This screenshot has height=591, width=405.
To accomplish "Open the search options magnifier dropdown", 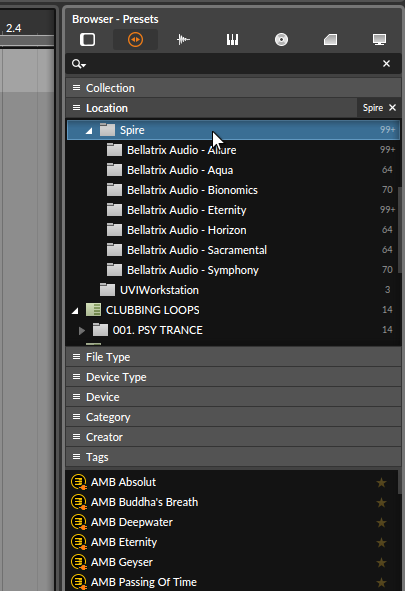I will click(x=79, y=64).
